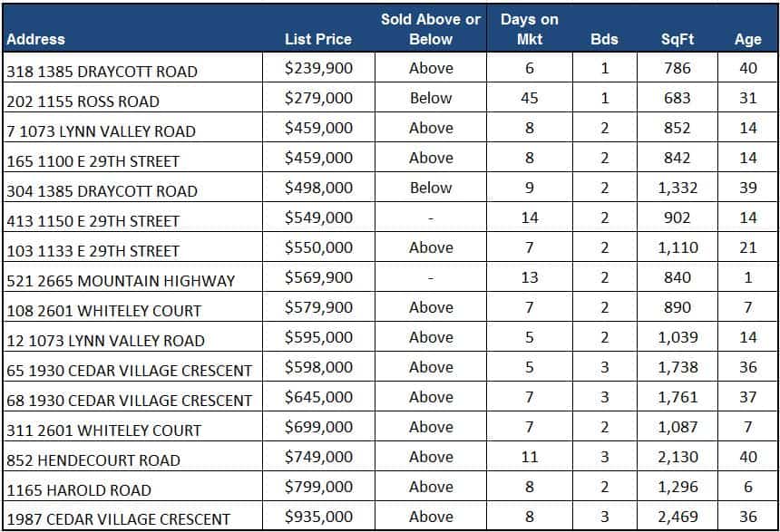
Task: Click the Address column header
Action: 36,39
